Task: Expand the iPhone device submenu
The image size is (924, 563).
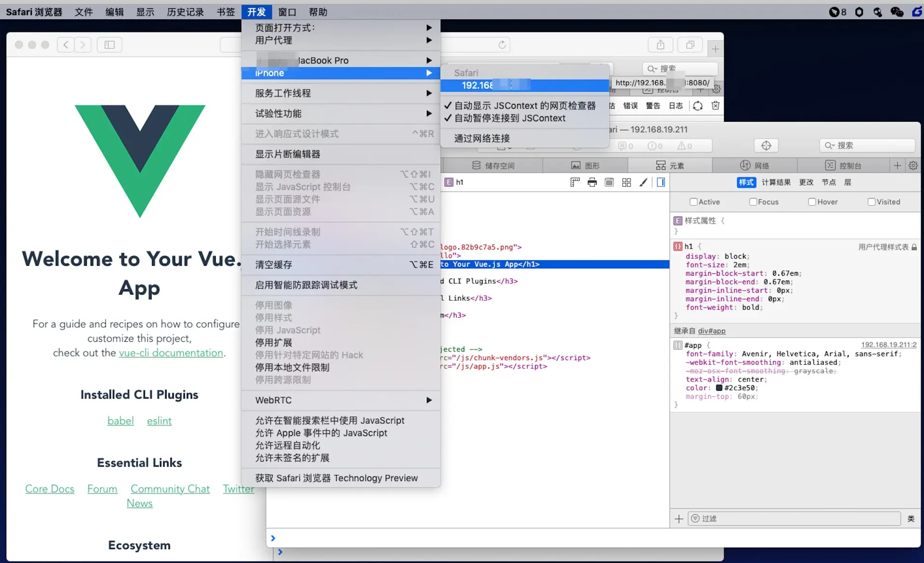Action: (x=341, y=73)
